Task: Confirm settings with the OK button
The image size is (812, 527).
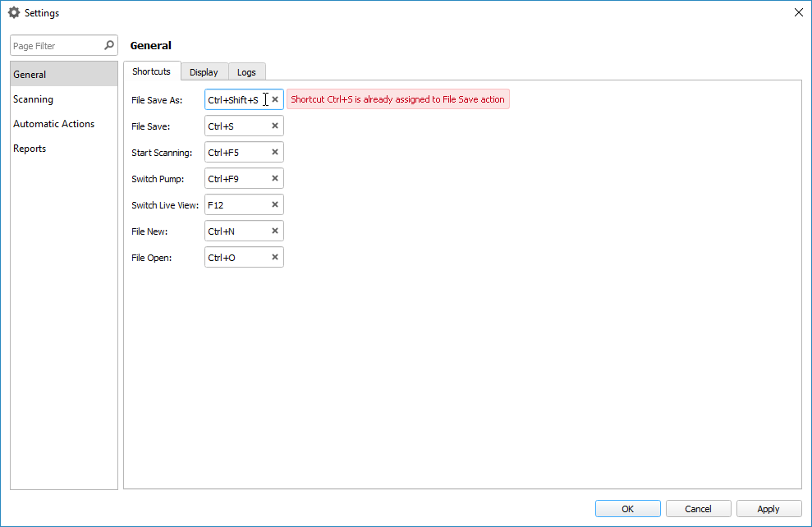Action: point(627,508)
